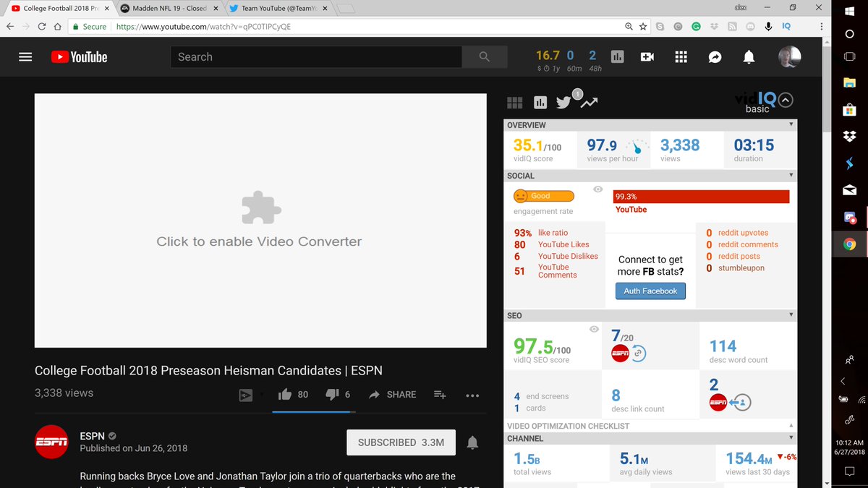This screenshot has height=488, width=868.
Task: Click the home button in Chrome
Action: point(57,26)
